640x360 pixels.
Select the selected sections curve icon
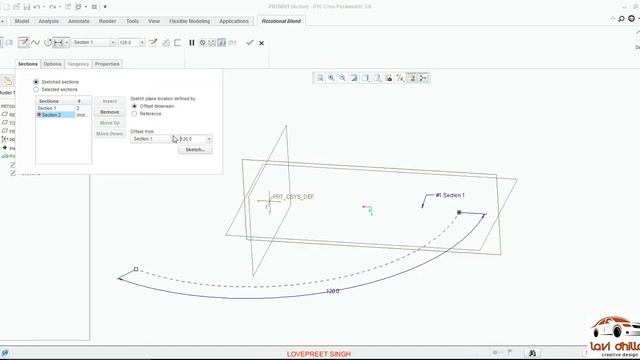(x=36, y=42)
